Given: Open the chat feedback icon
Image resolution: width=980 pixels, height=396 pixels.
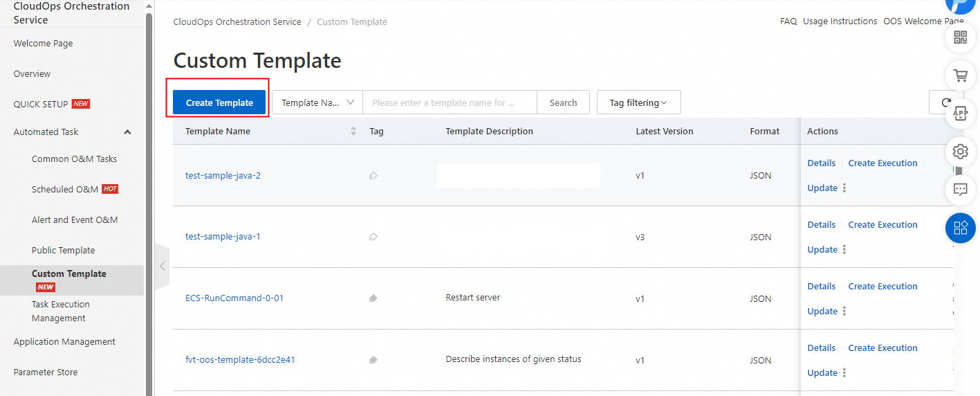Looking at the screenshot, I should 961,189.
